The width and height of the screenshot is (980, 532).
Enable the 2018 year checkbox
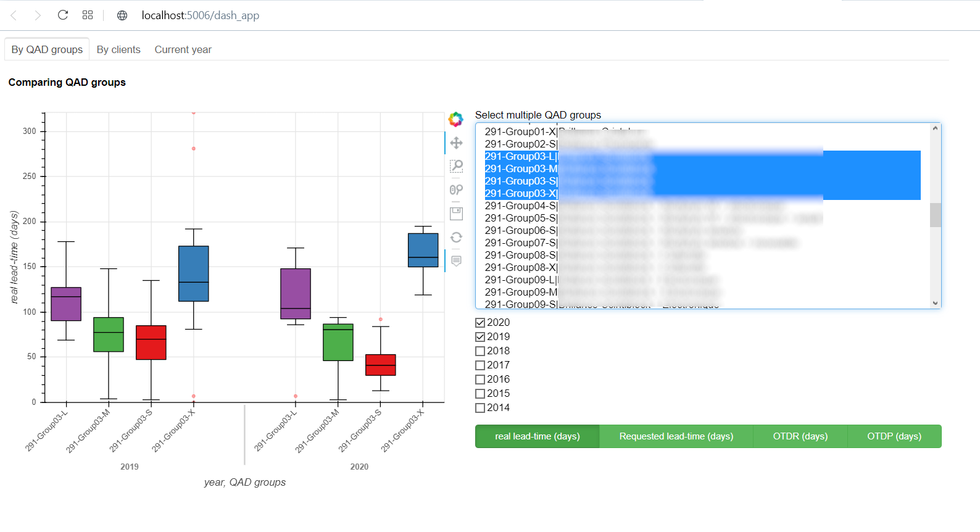480,351
